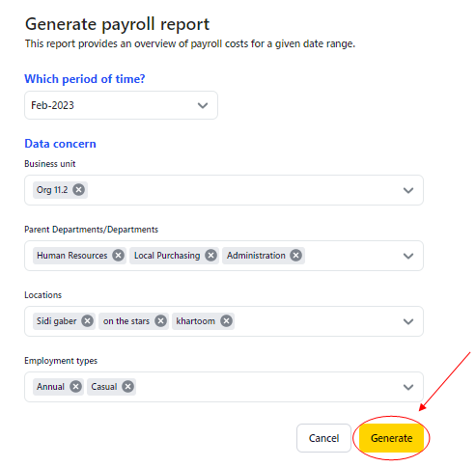Cancel the payroll report dialog
This screenshot has height=467, width=476.
click(323, 438)
